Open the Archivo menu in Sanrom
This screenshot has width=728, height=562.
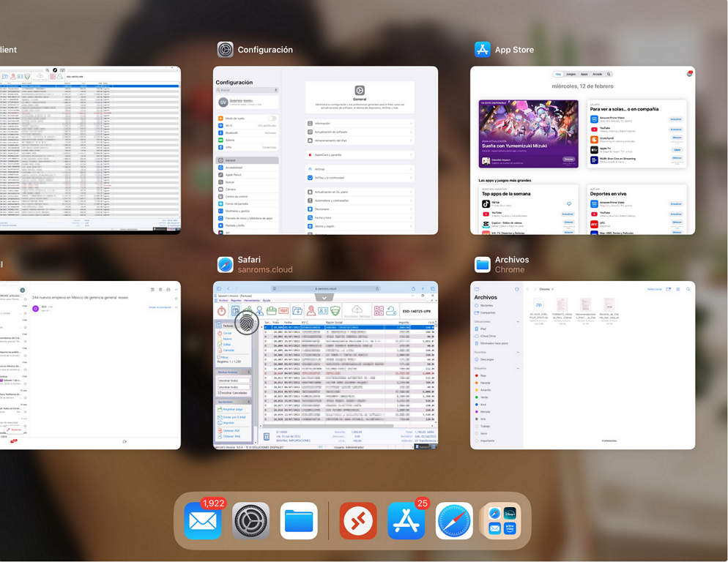(x=223, y=301)
